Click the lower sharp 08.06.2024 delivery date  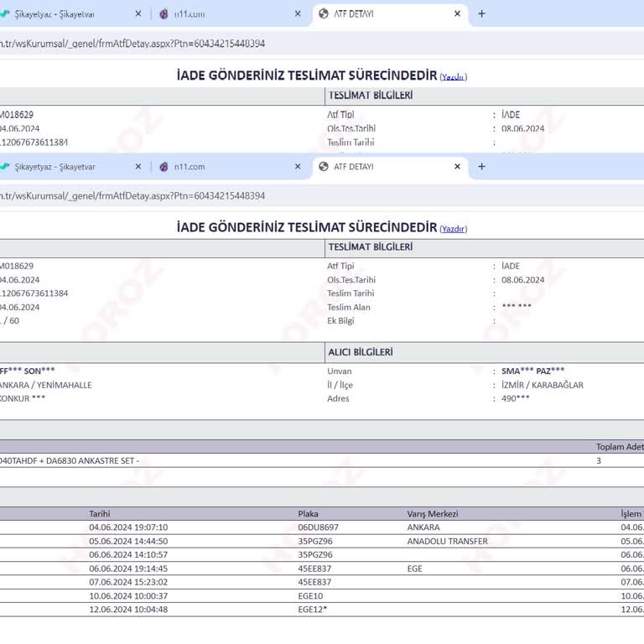coord(522,280)
